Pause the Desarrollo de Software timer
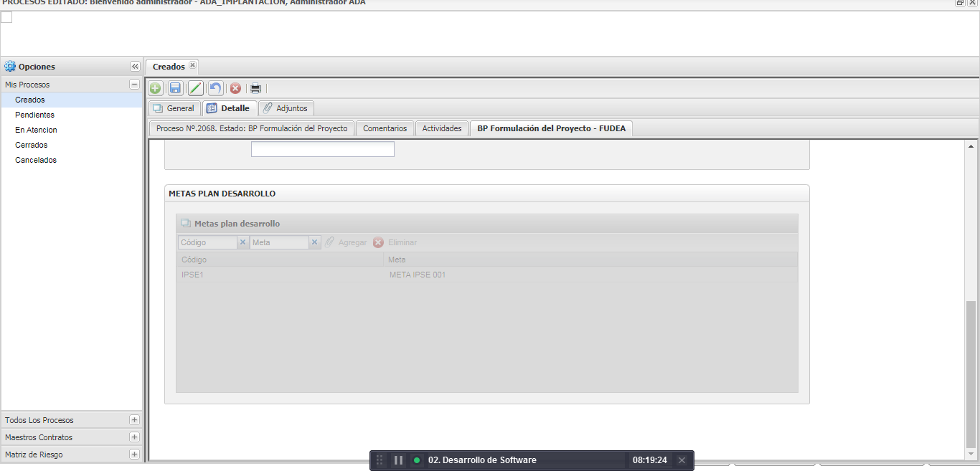 (398, 460)
